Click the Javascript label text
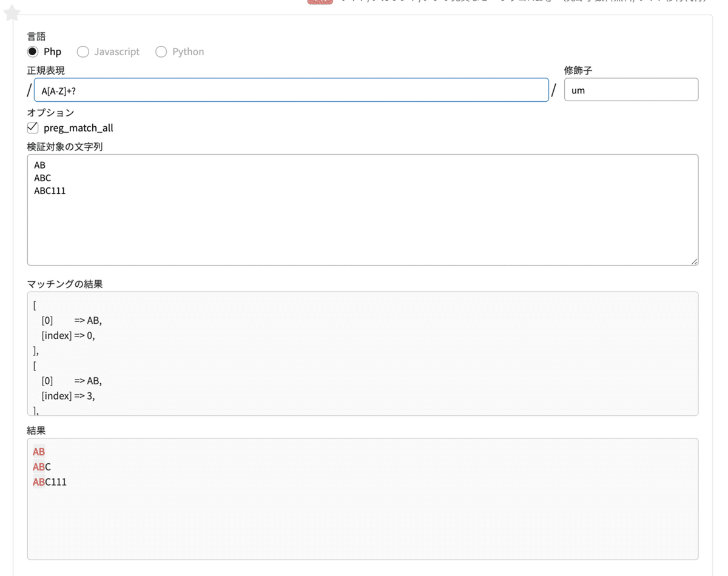728x576 pixels. pos(116,52)
